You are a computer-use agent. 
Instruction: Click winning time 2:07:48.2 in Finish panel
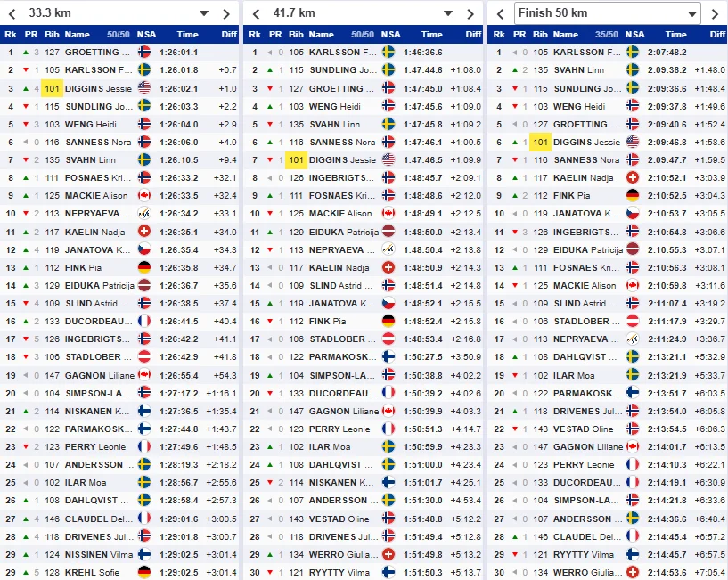[x=667, y=52]
